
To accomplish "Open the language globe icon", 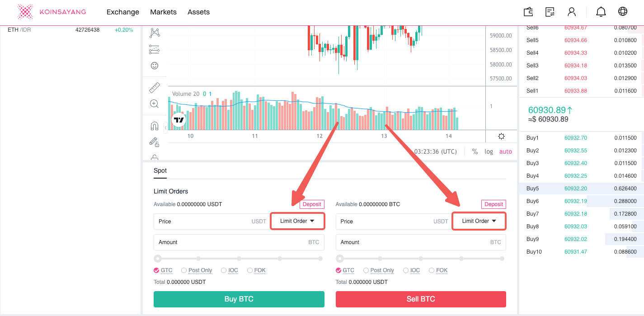I will (x=623, y=12).
